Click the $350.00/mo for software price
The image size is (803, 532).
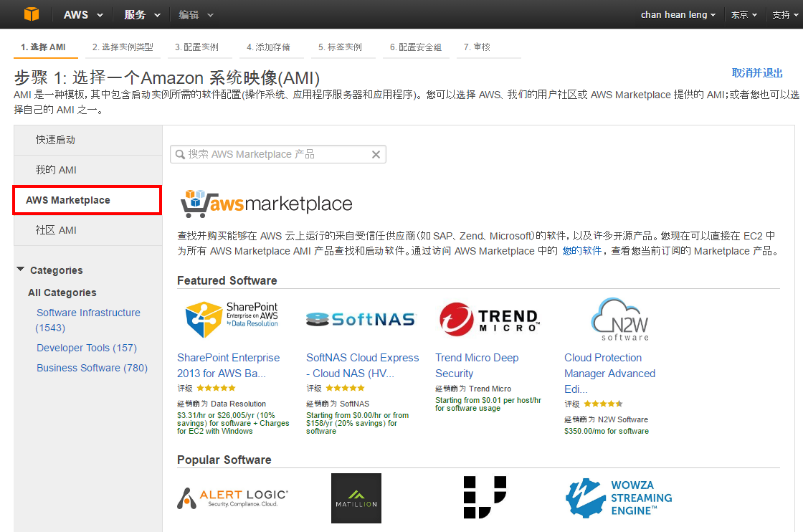coord(607,431)
